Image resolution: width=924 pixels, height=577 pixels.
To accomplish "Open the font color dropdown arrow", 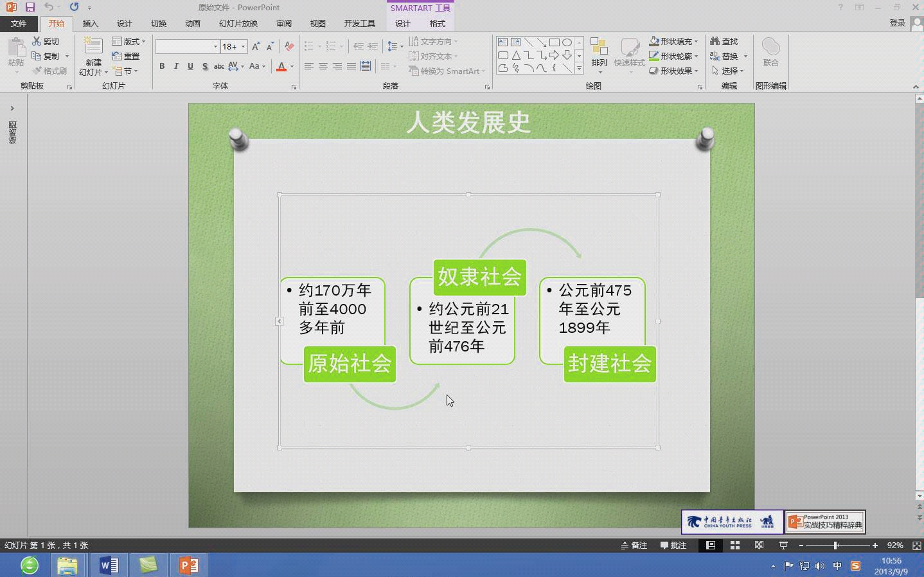I will coord(292,66).
